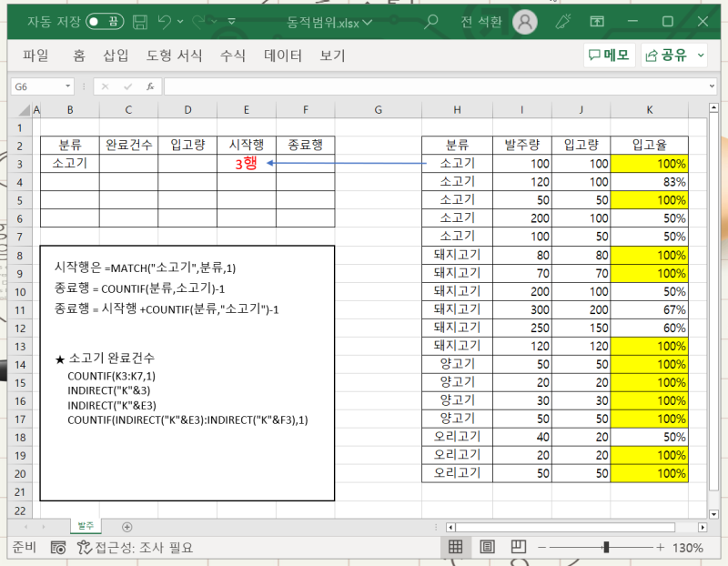728x566 pixels.
Task: Click cell B3 containing 소고기
Action: [x=70, y=164]
